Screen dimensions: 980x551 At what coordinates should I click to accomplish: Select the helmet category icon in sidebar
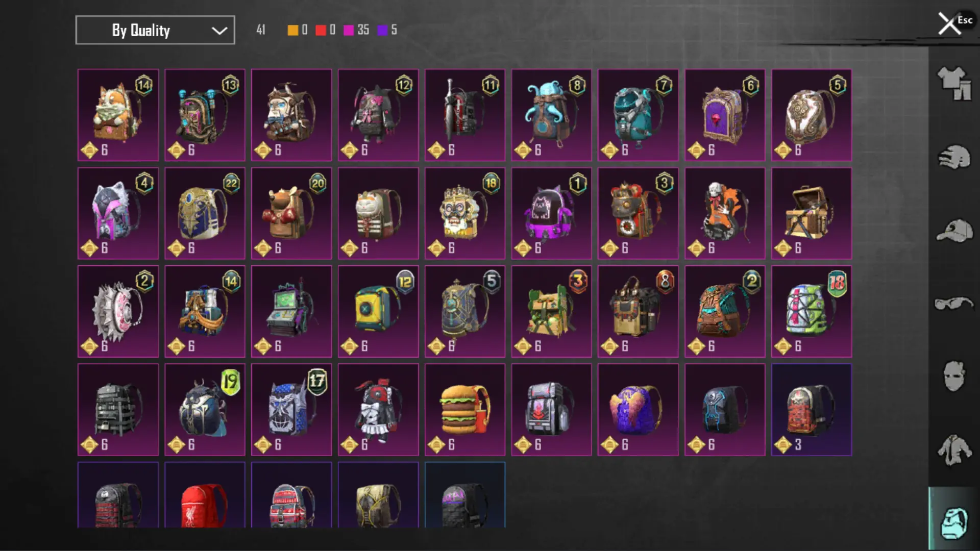click(954, 157)
